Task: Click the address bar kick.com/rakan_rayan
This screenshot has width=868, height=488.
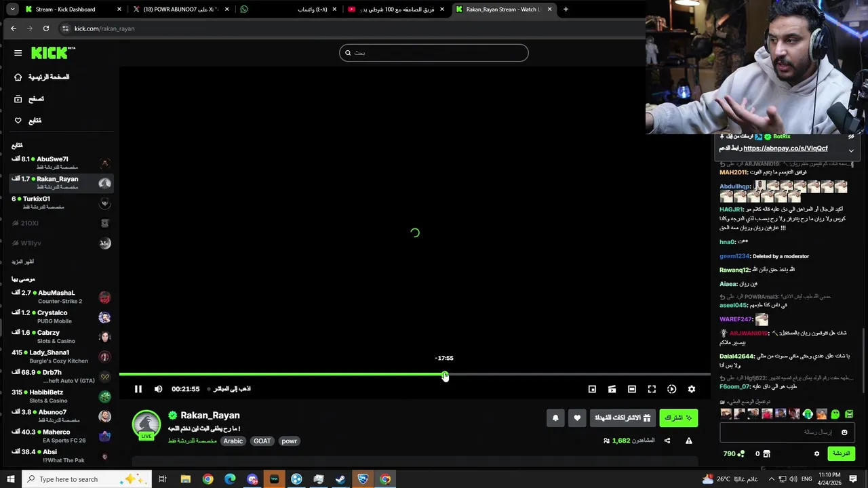Action: (104, 28)
